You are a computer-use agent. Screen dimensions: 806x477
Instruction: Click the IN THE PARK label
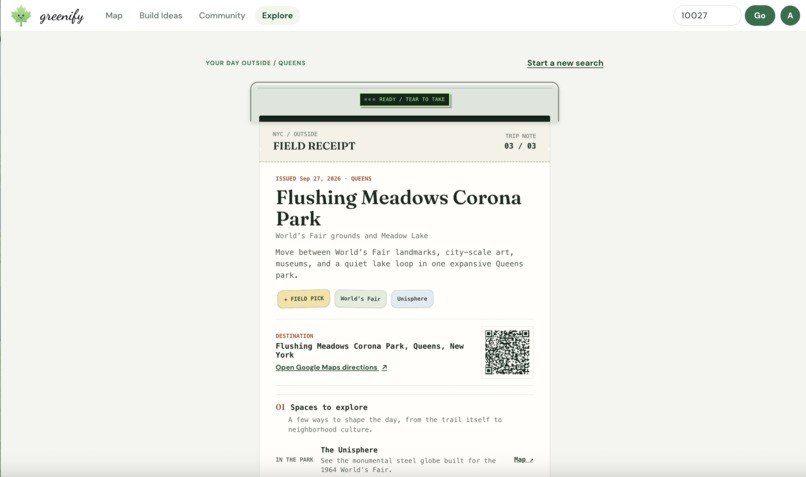[x=294, y=460]
